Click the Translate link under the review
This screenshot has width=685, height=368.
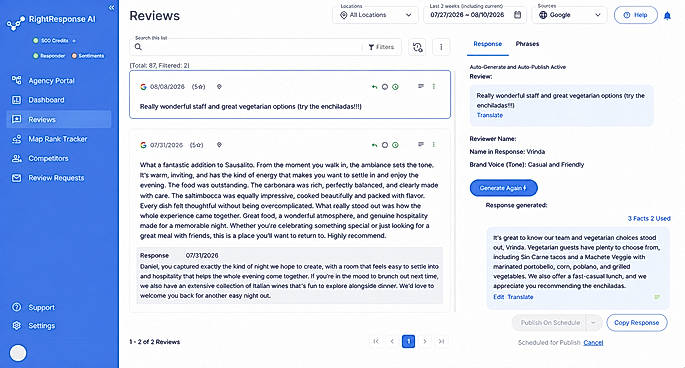(490, 115)
